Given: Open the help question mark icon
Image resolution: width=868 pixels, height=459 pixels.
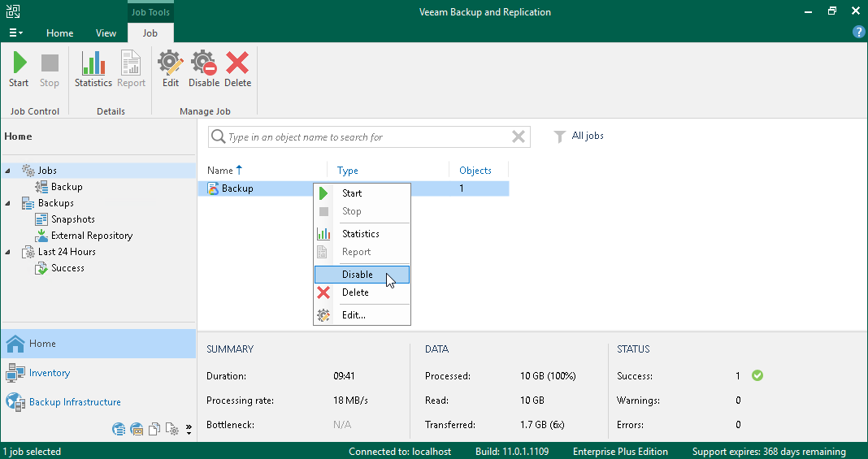Looking at the screenshot, I should (x=858, y=32).
